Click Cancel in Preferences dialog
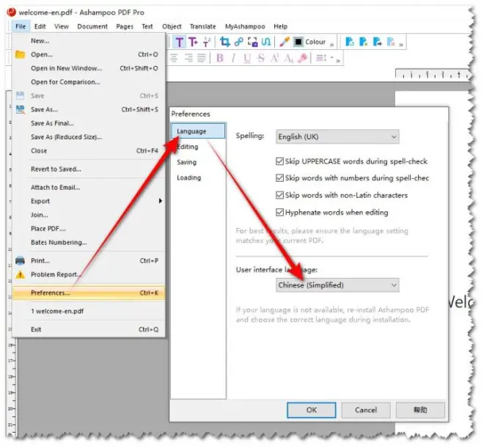Screen dimensions: 484x448 tap(366, 410)
